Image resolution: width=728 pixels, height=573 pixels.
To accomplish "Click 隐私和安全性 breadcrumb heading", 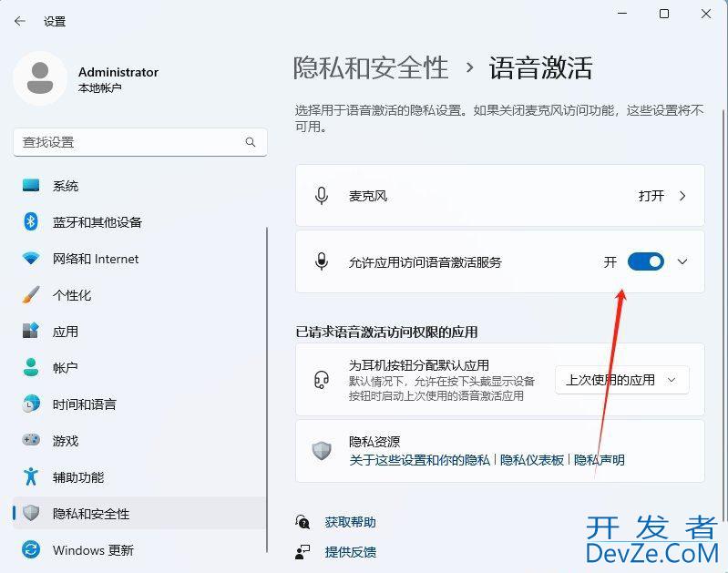I will (x=371, y=67).
